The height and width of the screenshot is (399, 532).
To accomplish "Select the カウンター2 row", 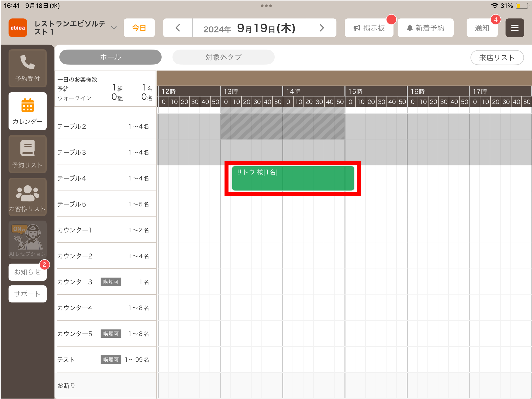I will [106, 256].
